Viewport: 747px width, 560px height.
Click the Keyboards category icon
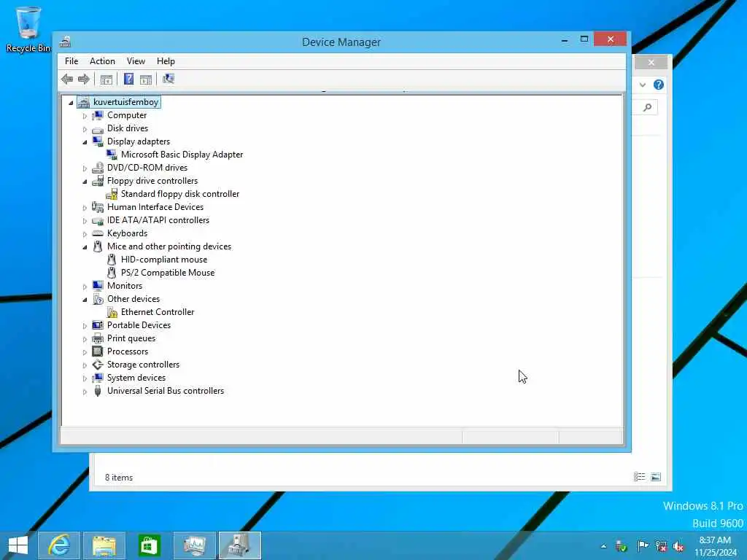click(98, 233)
